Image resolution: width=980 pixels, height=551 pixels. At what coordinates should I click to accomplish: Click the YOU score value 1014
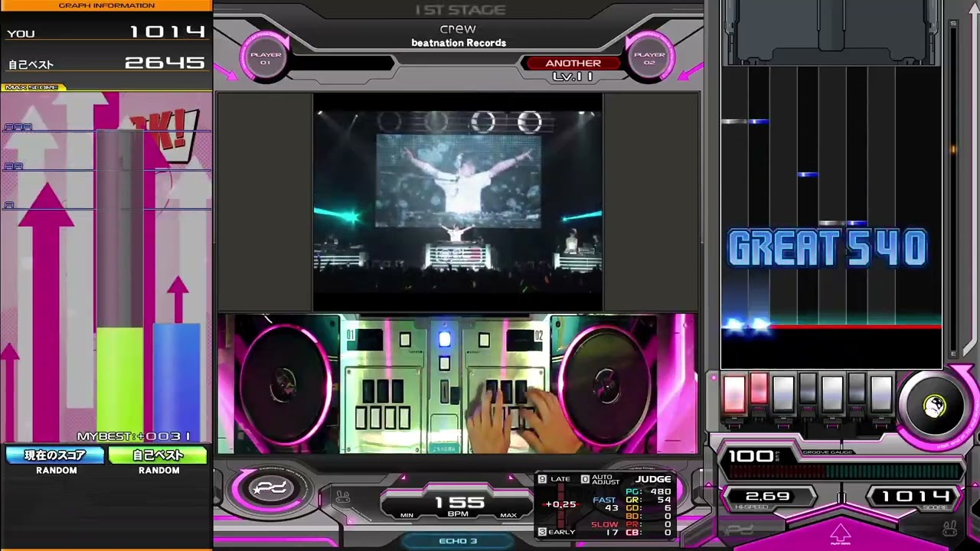tap(168, 31)
